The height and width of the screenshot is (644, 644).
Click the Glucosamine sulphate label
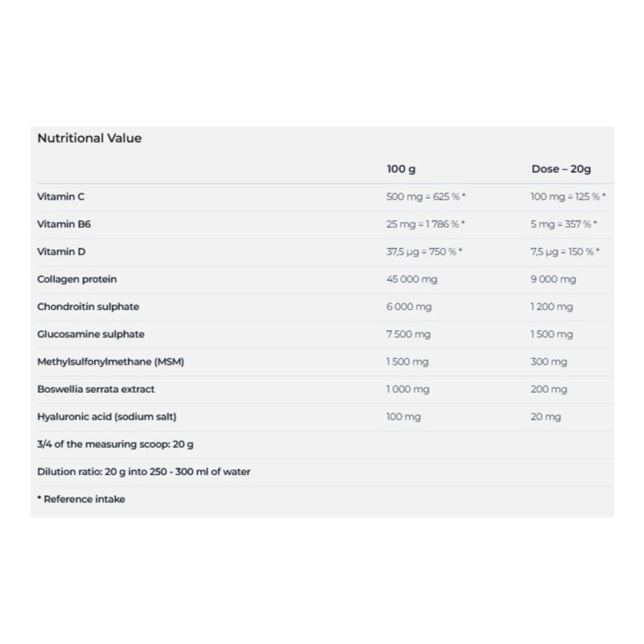coord(91,334)
